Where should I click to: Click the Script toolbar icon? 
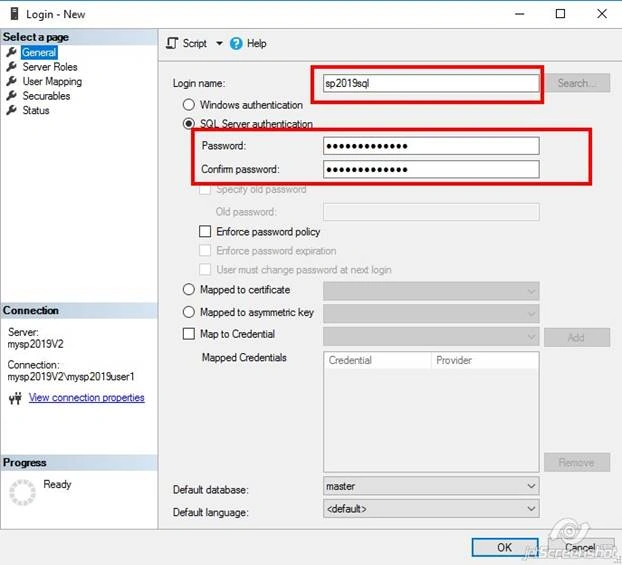tap(172, 43)
